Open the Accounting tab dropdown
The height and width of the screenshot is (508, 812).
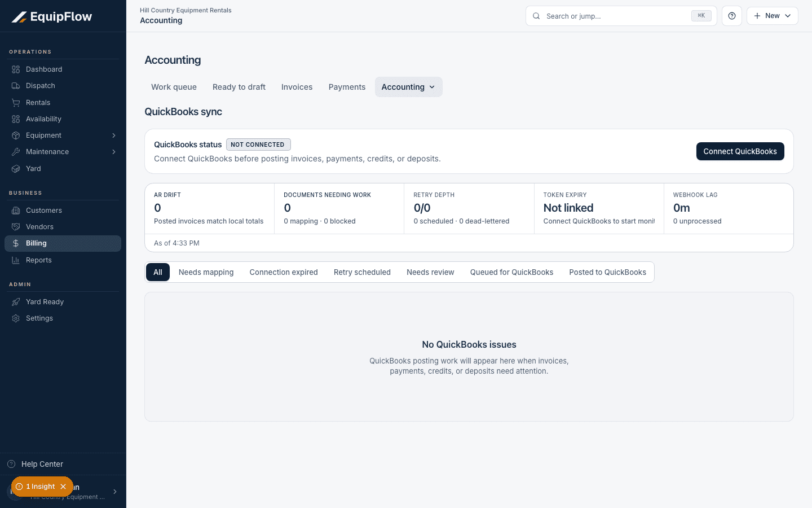click(x=409, y=87)
